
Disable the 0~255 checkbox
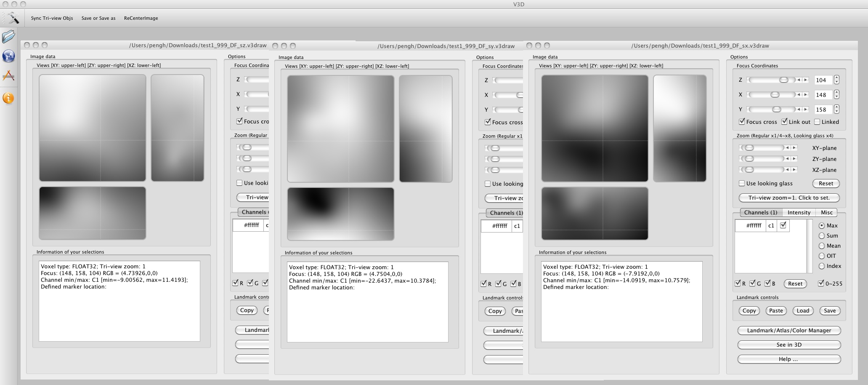click(x=820, y=283)
